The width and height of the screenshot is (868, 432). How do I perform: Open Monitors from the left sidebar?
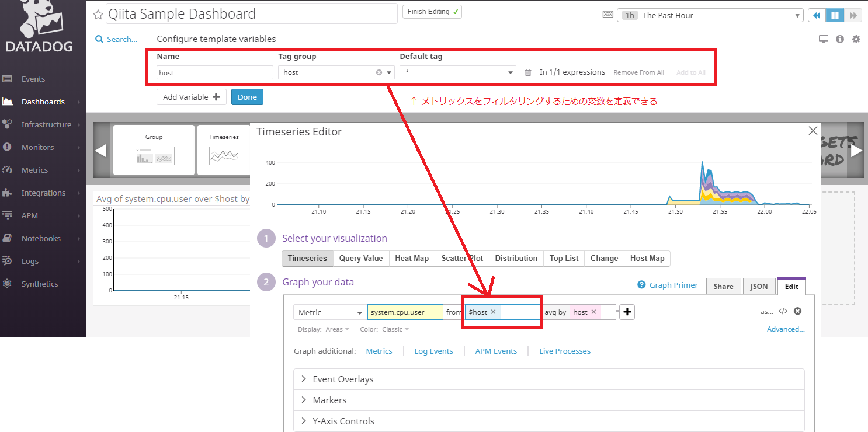(x=36, y=147)
